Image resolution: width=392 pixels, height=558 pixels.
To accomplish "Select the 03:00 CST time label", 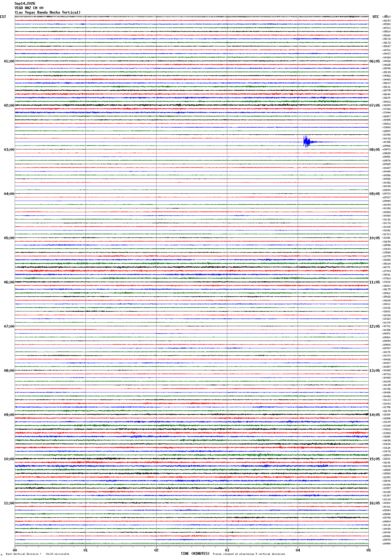I will pyautogui.click(x=9, y=150).
